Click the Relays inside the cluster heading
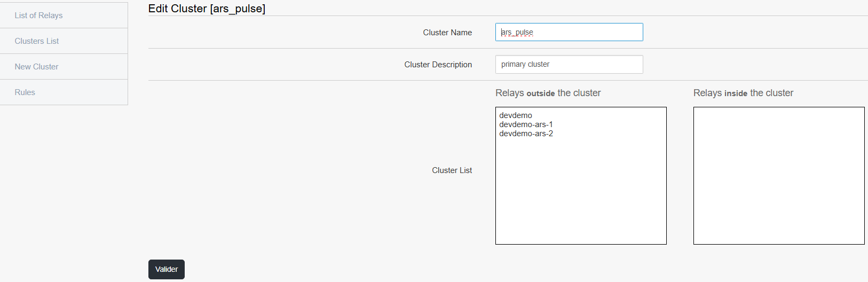868x282 pixels. coord(743,93)
